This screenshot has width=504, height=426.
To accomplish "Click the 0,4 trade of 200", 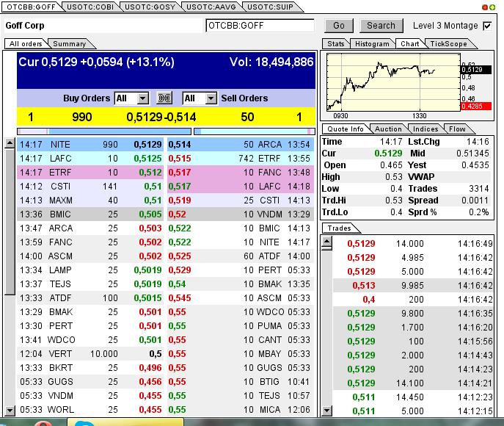I will (413, 299).
